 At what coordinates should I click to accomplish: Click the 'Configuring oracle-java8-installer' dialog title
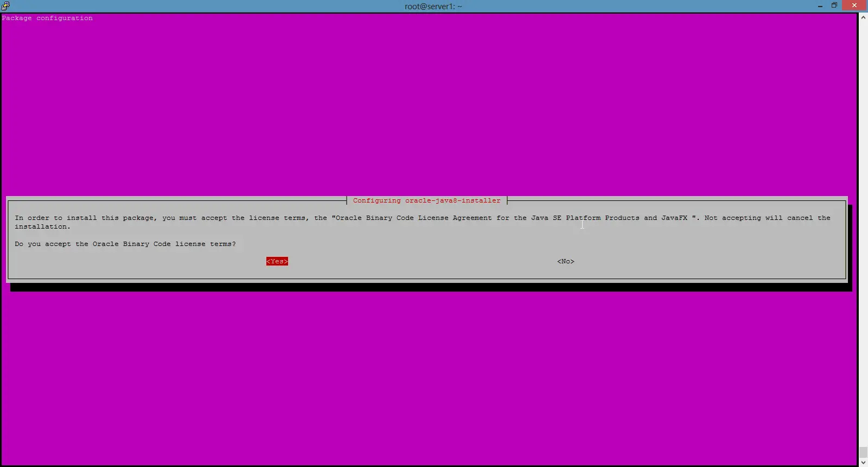pos(427,200)
